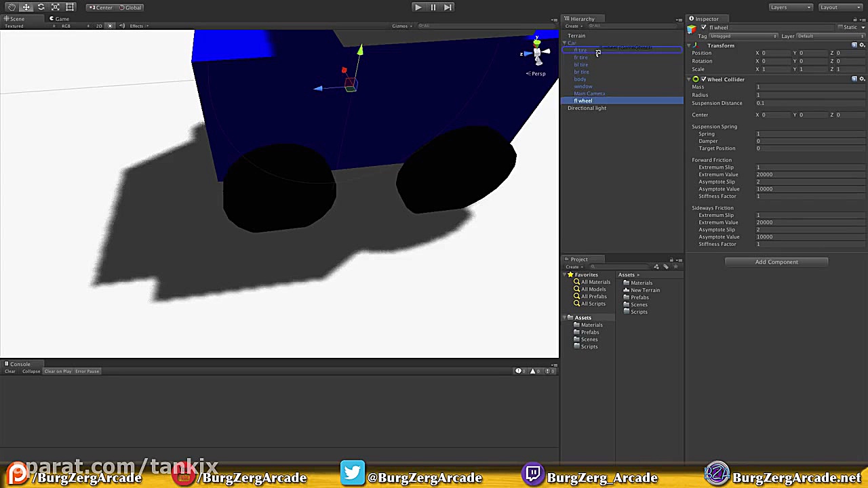
Task: Click Clear in the Console
Action: point(10,371)
